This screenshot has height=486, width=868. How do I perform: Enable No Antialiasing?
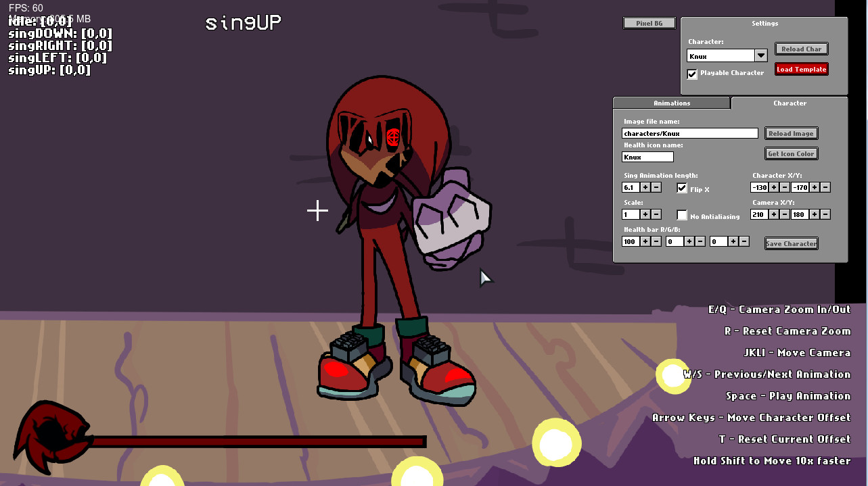[682, 214]
